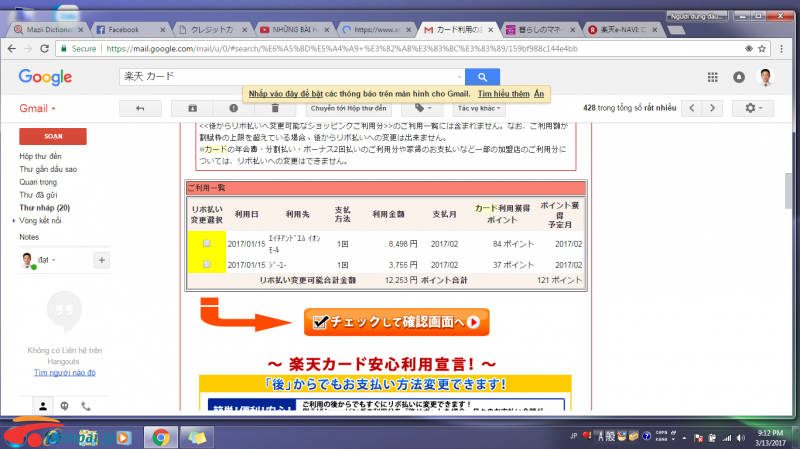Open the labels tag dropdown
800x449 pixels.
pos(423,108)
